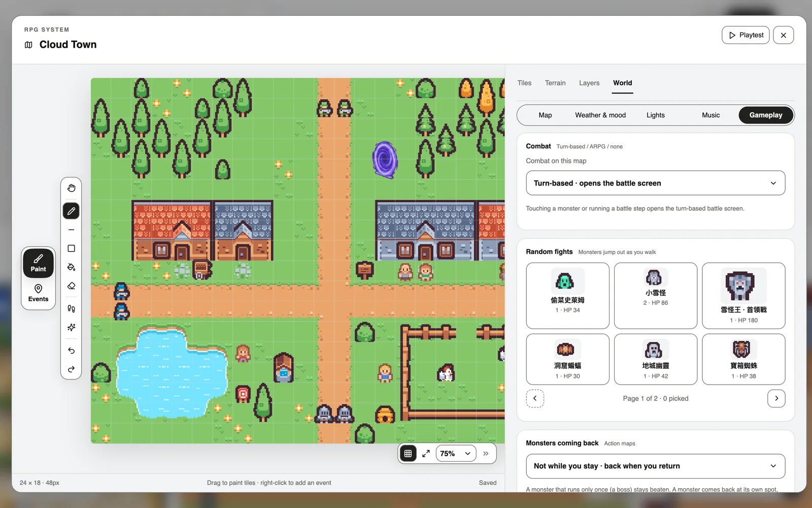Image resolution: width=812 pixels, height=508 pixels.
Task: Go to next monsters page
Action: [776, 398]
